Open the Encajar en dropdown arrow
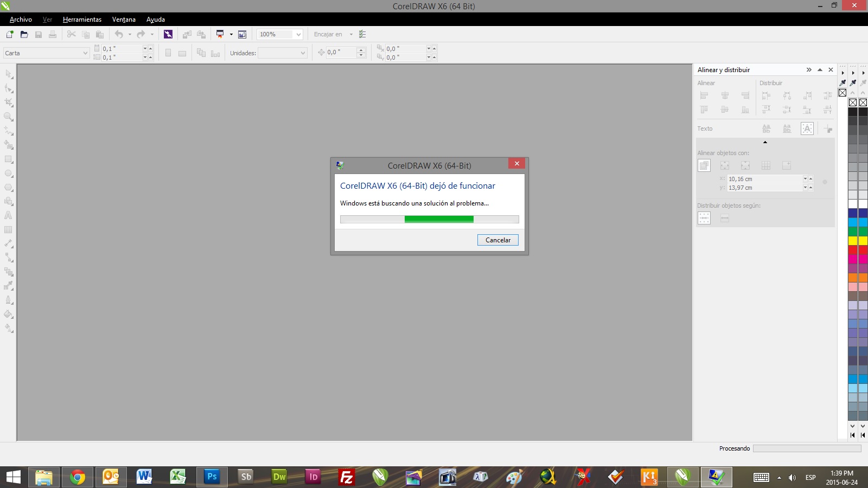 (351, 34)
